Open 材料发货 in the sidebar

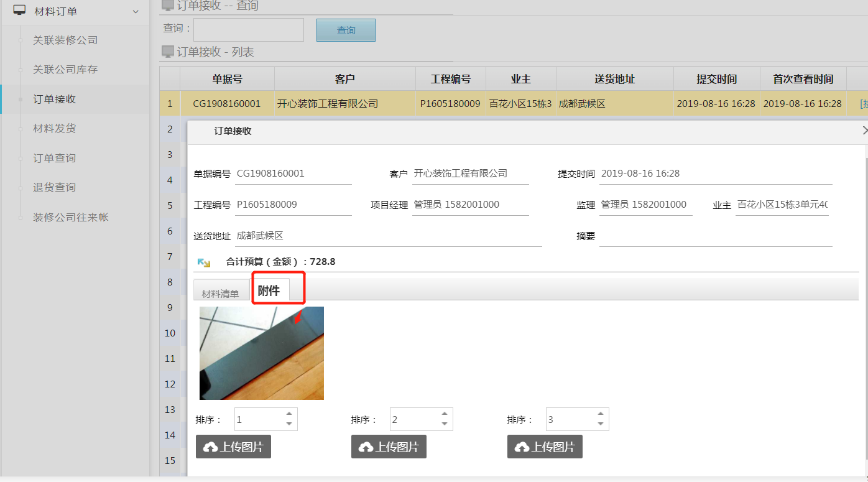55,129
